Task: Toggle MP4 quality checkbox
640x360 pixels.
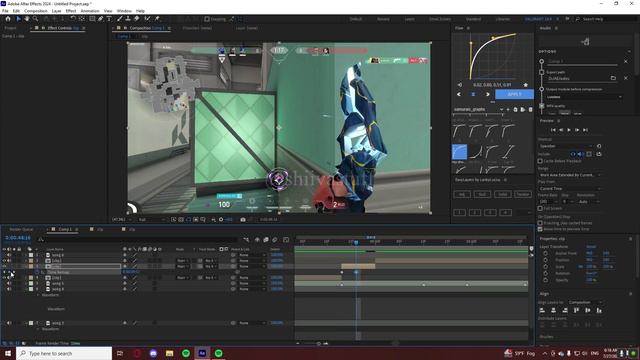Action: coord(542,106)
